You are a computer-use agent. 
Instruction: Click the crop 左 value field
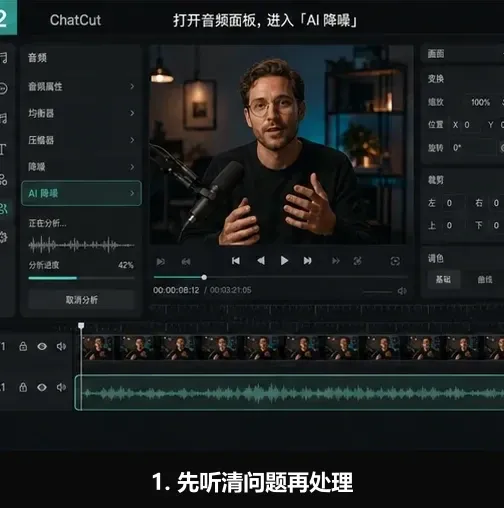[453, 203]
